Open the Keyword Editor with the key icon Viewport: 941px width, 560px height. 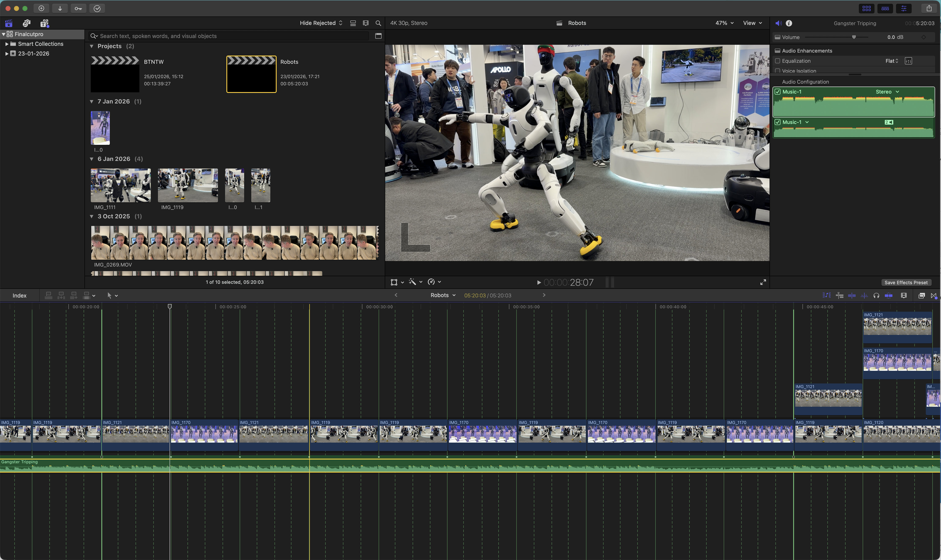click(79, 8)
